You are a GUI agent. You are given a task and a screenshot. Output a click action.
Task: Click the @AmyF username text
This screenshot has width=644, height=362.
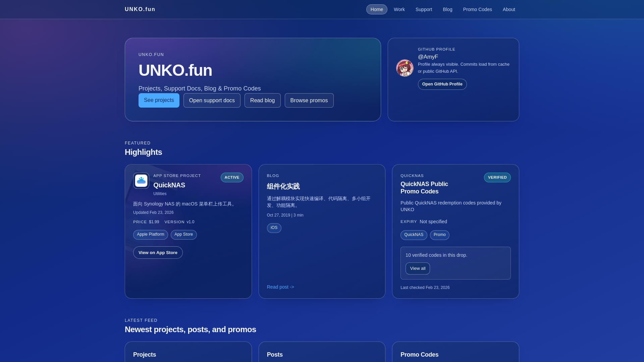[428, 57]
